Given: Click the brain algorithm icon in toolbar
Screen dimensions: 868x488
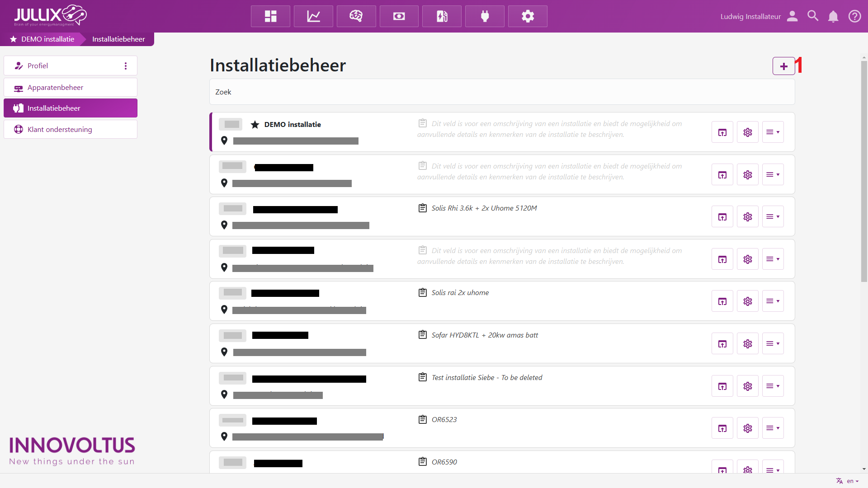Looking at the screenshot, I should click(356, 16).
